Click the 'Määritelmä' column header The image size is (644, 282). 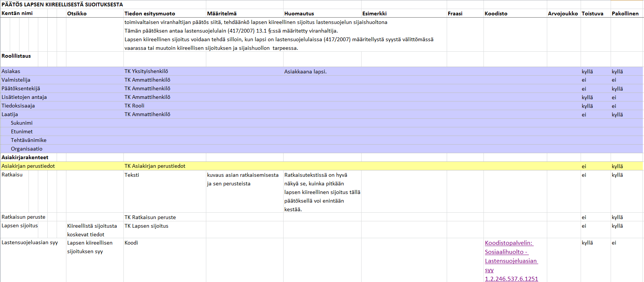pyautogui.click(x=222, y=13)
